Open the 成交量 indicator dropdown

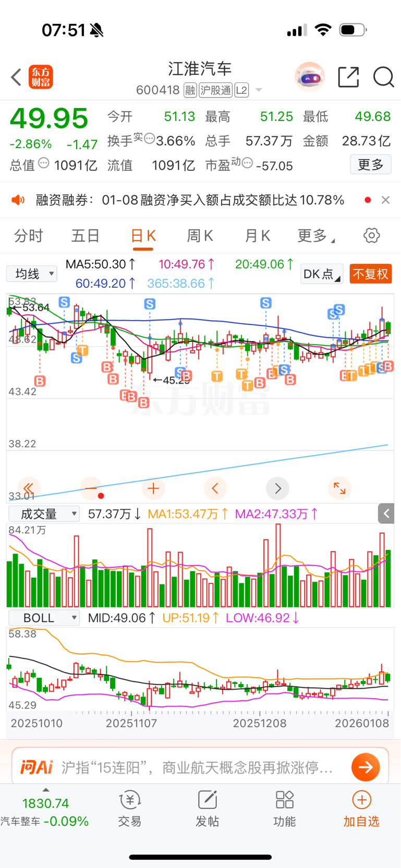tap(44, 514)
